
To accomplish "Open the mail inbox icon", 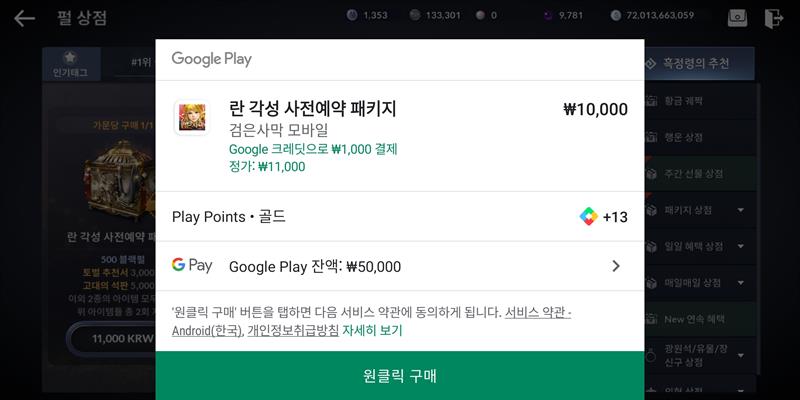I will pyautogui.click(x=737, y=18).
